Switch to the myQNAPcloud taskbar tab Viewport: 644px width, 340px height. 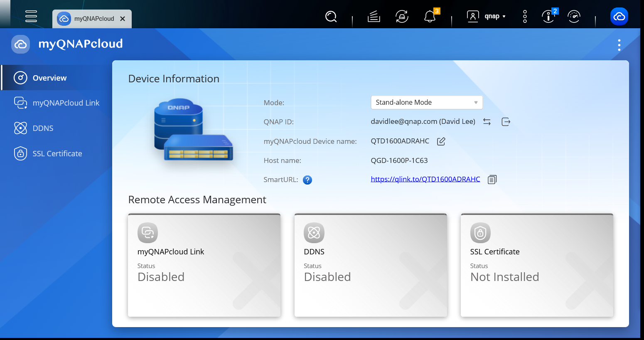[92, 19]
